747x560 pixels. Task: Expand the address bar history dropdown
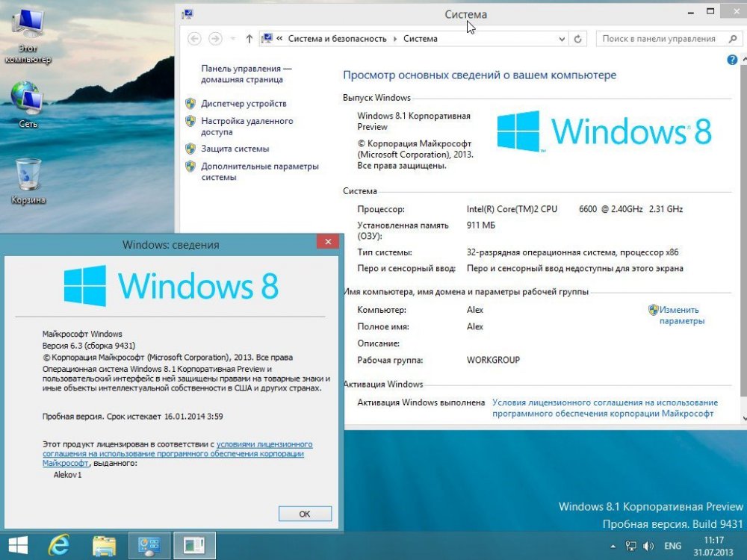pos(562,39)
